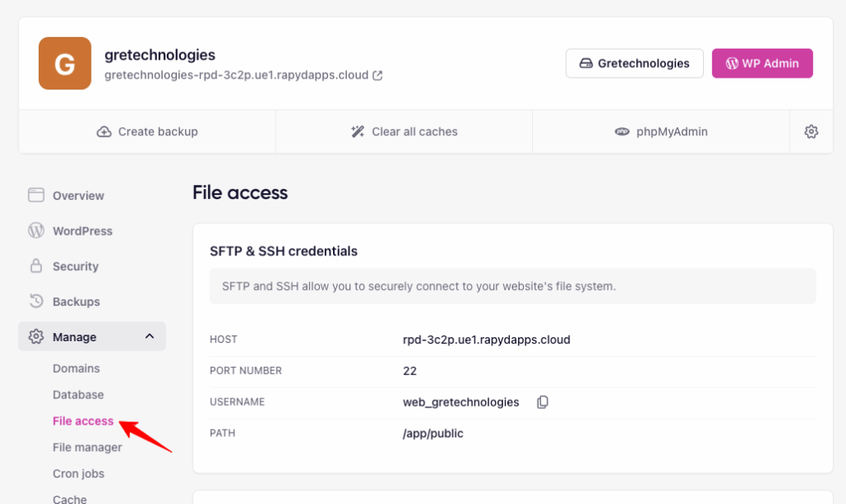Copy the username with the copy icon
Image resolution: width=846 pixels, height=504 pixels.
pyautogui.click(x=542, y=402)
